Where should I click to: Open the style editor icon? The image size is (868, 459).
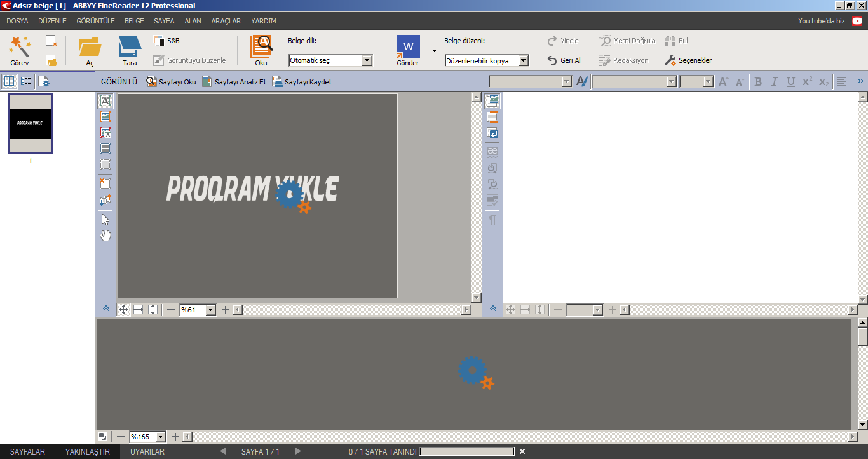[x=582, y=82]
